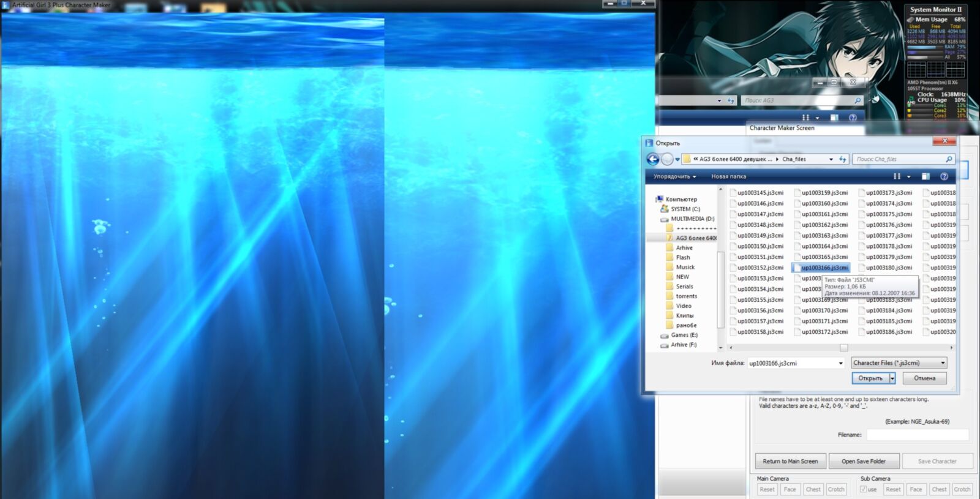Viewport: 980px width, 499px height.
Task: Click Sub Camera Chest button
Action: [x=939, y=489]
